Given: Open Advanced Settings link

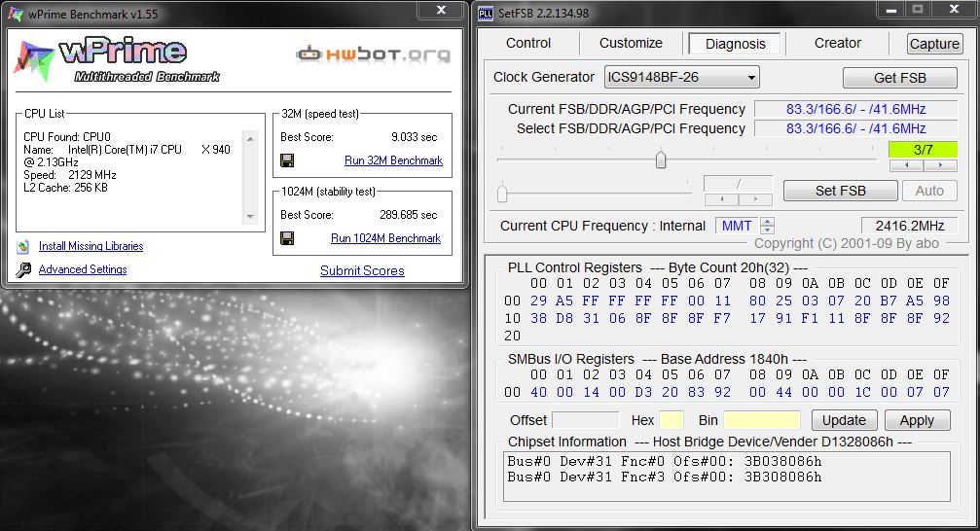Looking at the screenshot, I should pos(83,269).
